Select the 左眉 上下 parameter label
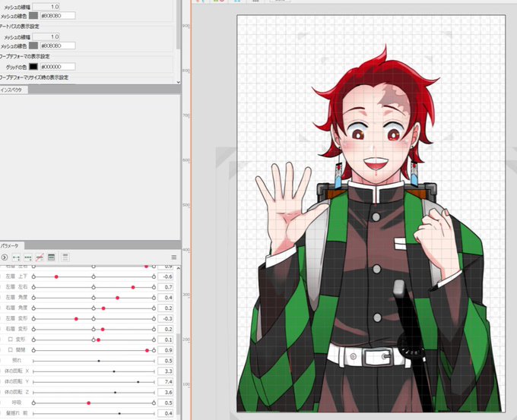The height and width of the screenshot is (420, 517). pyautogui.click(x=17, y=276)
